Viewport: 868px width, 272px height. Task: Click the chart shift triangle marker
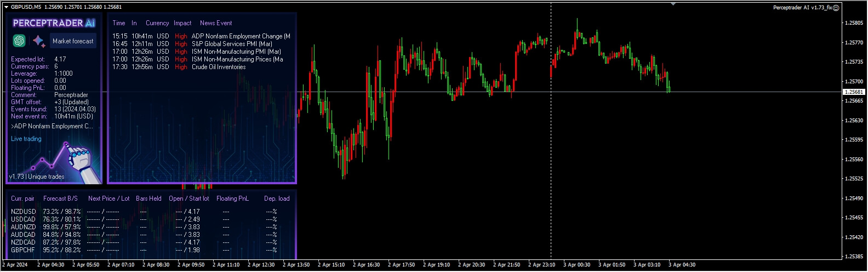(673, 4)
